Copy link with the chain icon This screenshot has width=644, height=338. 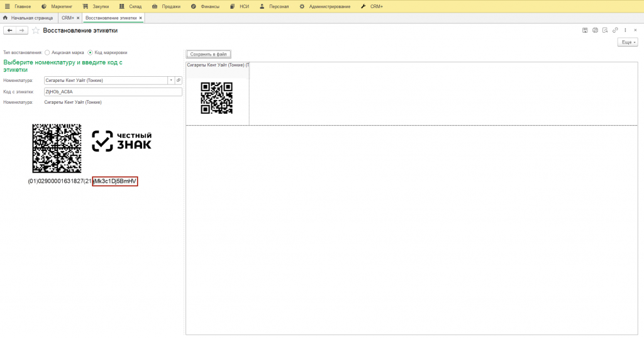coord(615,30)
